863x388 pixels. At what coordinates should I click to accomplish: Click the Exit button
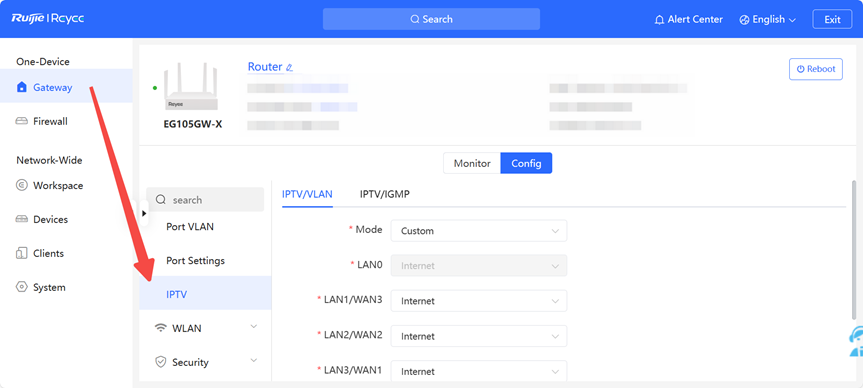(x=832, y=19)
